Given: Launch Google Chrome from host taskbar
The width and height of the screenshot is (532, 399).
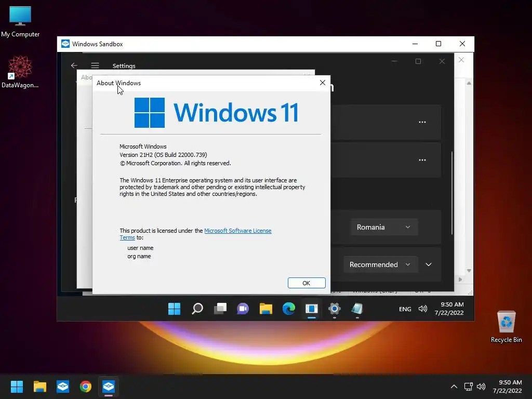Looking at the screenshot, I should coord(86,387).
